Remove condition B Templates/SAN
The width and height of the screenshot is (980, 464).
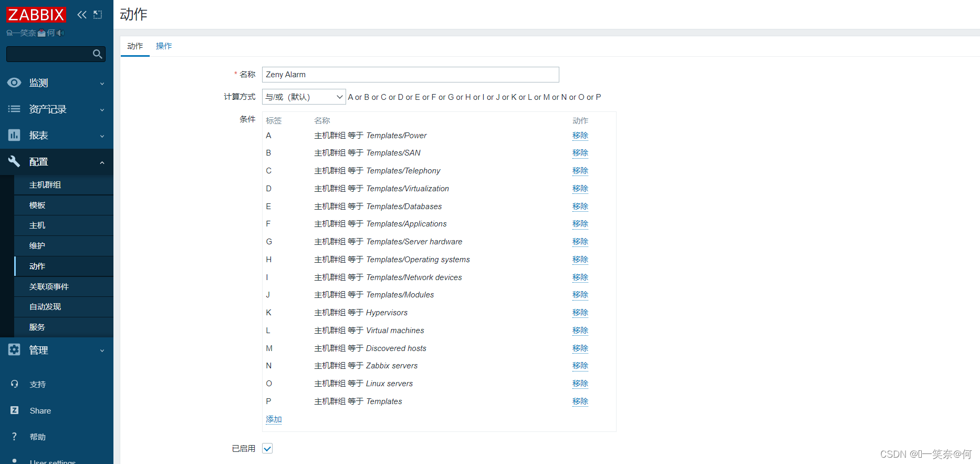(x=580, y=153)
